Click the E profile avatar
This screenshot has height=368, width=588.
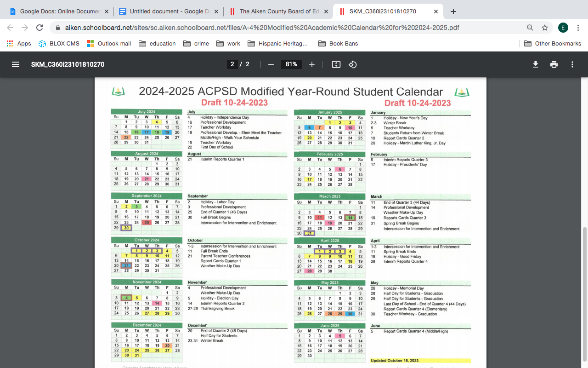[x=563, y=28]
